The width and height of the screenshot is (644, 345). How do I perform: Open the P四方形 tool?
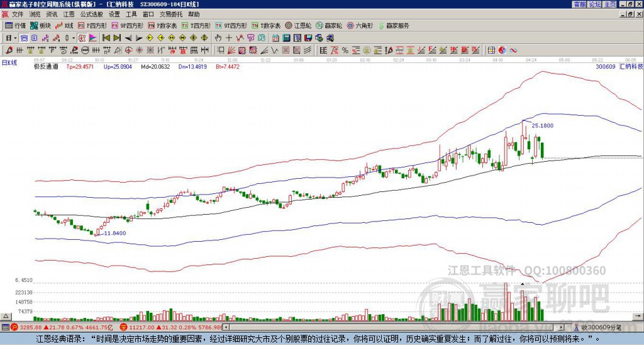(x=92, y=25)
